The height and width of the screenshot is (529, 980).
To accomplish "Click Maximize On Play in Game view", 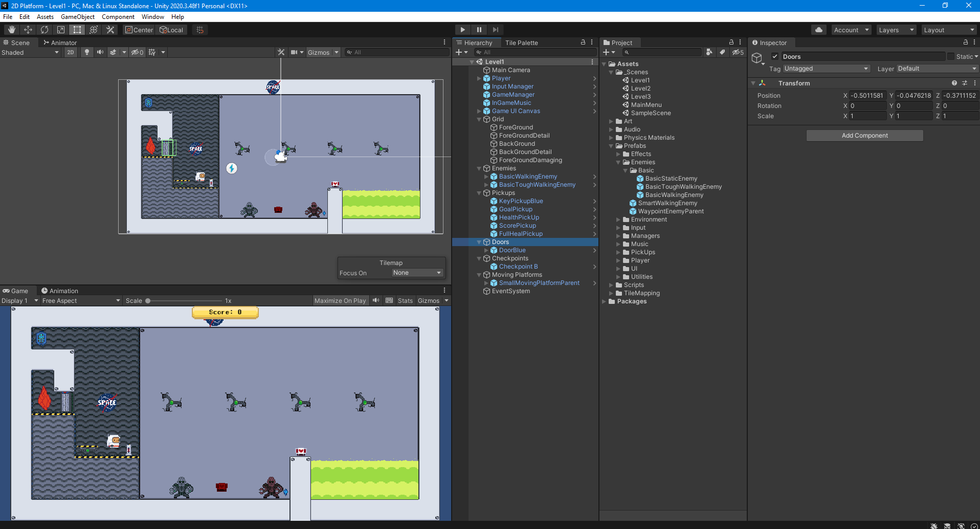I will pyautogui.click(x=340, y=300).
